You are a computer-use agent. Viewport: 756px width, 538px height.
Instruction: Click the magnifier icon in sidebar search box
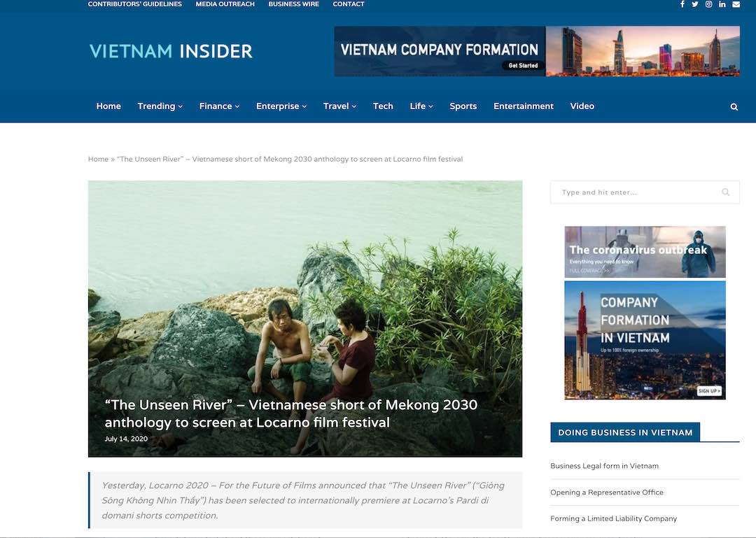pyautogui.click(x=726, y=192)
